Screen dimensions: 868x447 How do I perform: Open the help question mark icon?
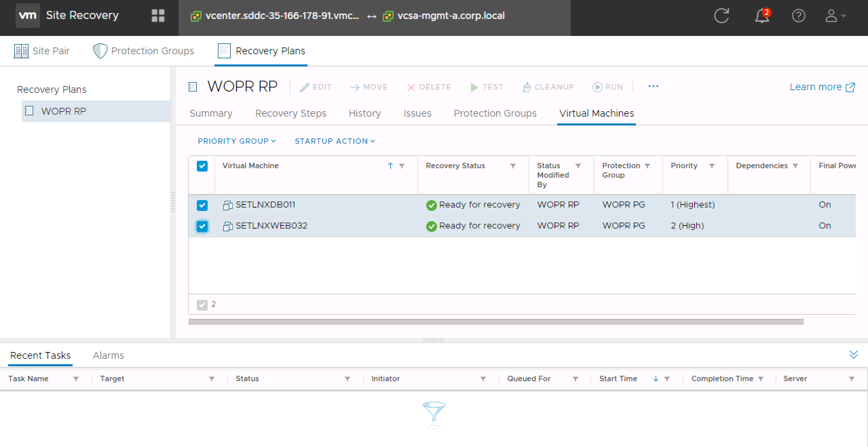coord(798,16)
